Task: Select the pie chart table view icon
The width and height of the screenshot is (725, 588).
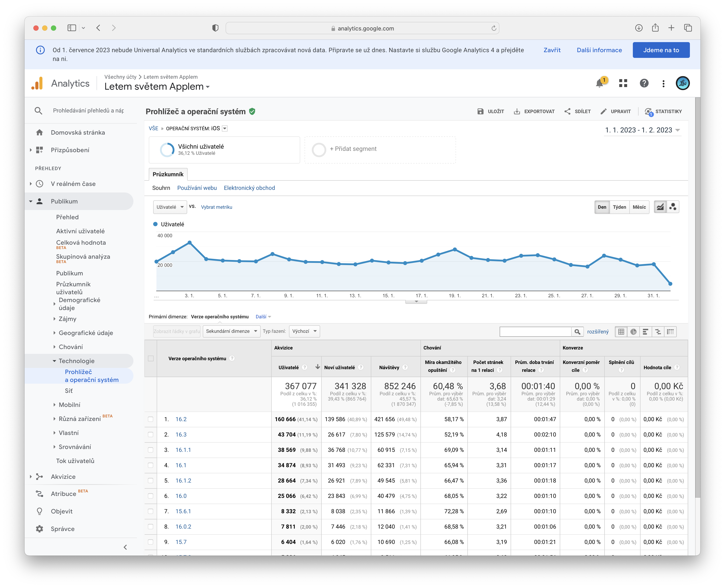Action: [x=633, y=331]
